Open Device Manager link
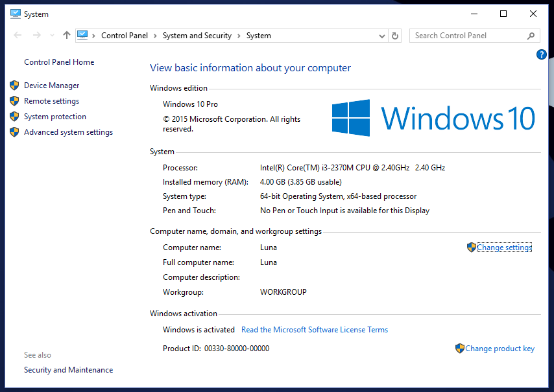Image resolution: width=554 pixels, height=392 pixels. [52, 86]
